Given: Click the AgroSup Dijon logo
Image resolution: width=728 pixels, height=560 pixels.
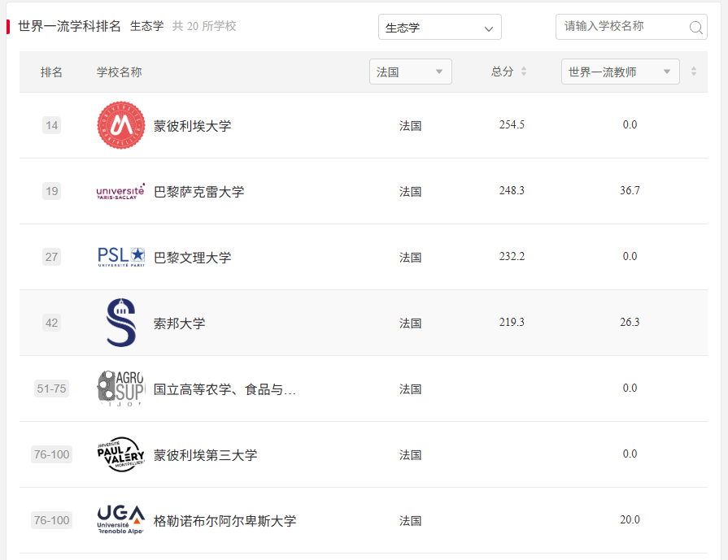Looking at the screenshot, I should point(120,388).
